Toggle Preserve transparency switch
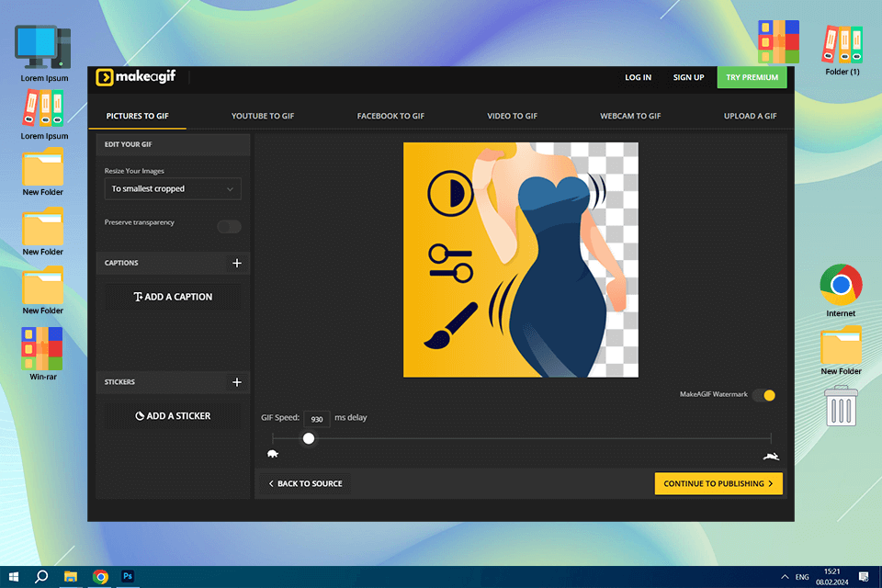 [229, 226]
